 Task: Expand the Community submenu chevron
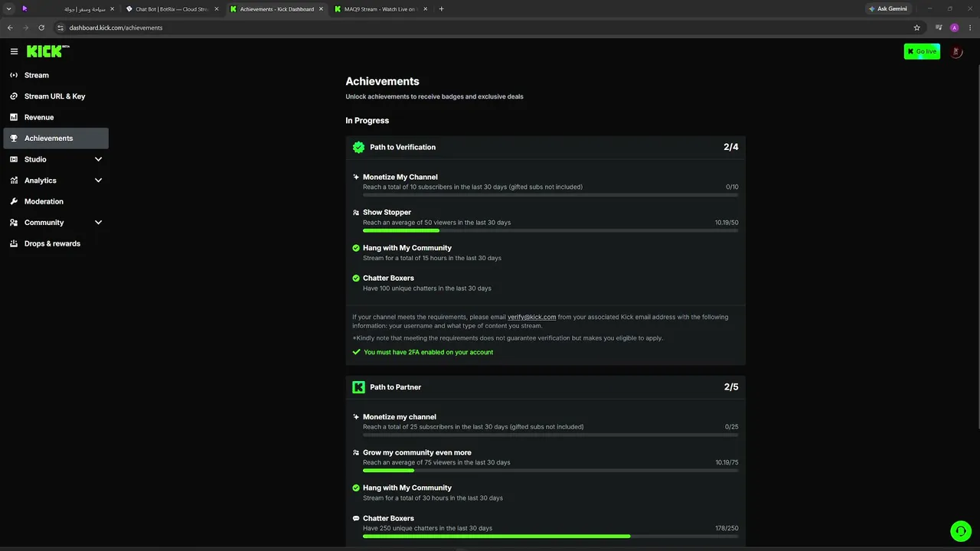[x=98, y=223]
